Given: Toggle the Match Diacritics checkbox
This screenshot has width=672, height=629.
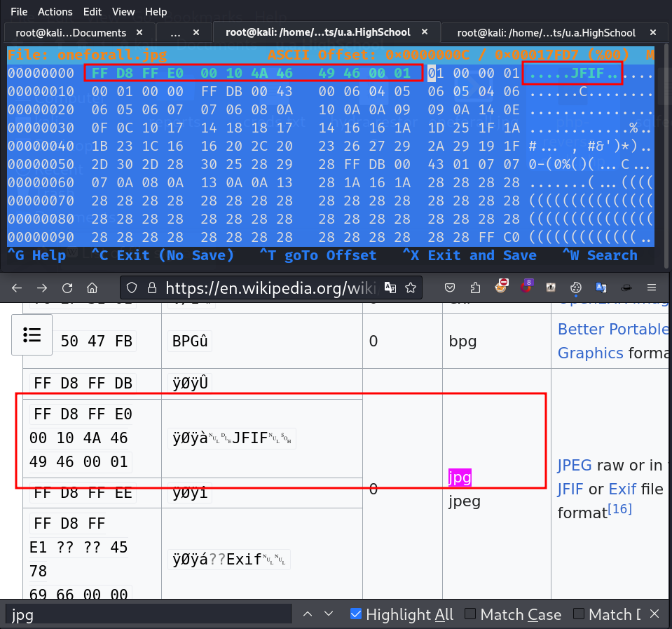Looking at the screenshot, I should 579,614.
